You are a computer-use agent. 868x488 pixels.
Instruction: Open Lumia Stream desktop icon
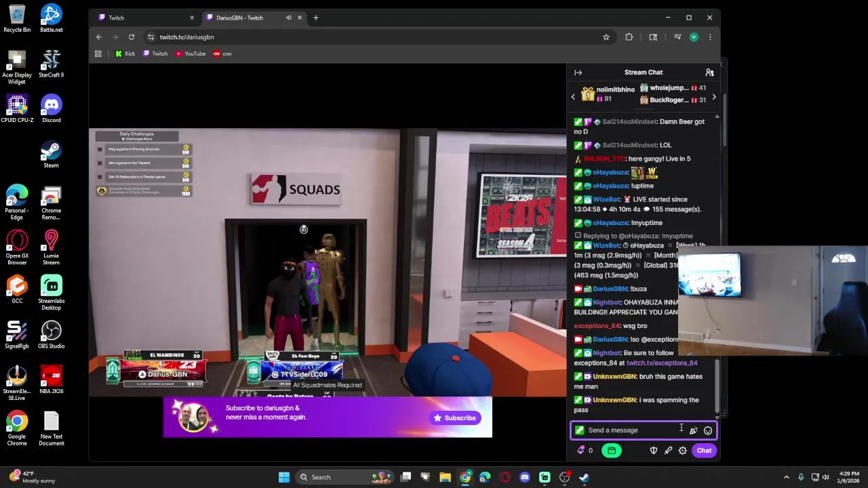[x=51, y=247]
